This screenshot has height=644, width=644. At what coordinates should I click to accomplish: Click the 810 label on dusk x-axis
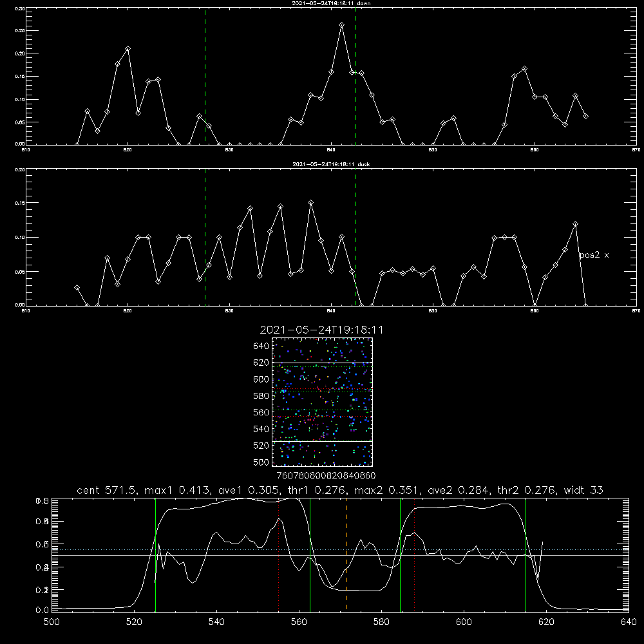26,311
